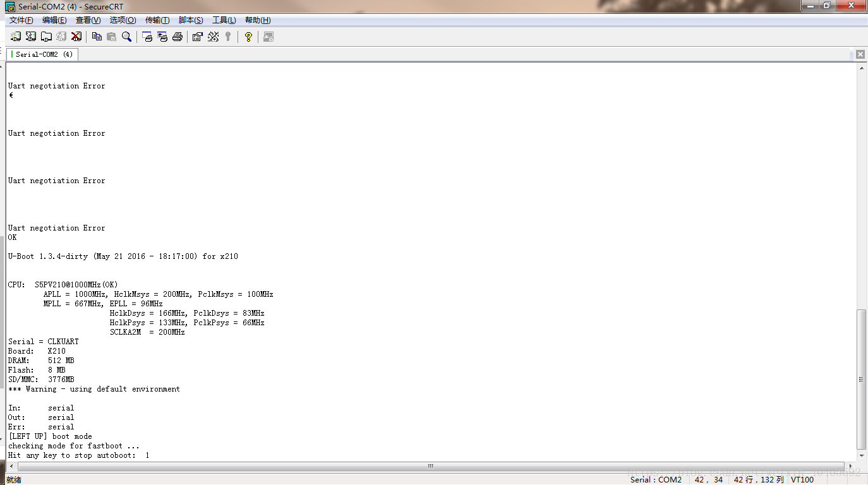Open Quick Connect from the toolbar
The image size is (868, 485).
(x=31, y=37)
